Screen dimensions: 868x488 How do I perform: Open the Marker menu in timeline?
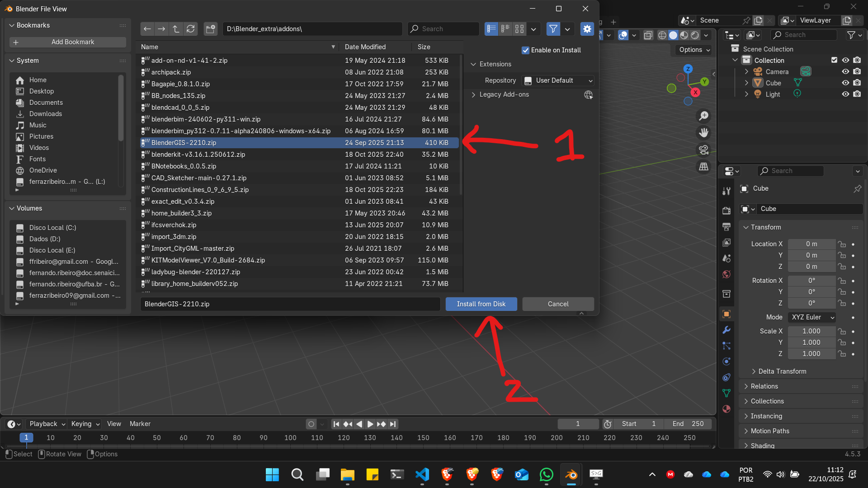(x=140, y=424)
